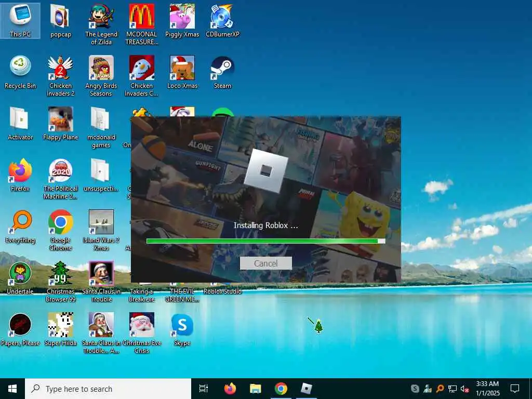Open Super Hilda desktop icon
The height and width of the screenshot is (399, 532).
(60, 330)
